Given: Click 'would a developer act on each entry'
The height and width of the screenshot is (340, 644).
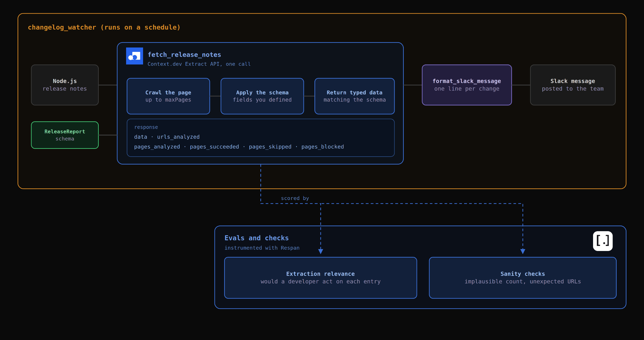Looking at the screenshot, I should click(x=320, y=281).
